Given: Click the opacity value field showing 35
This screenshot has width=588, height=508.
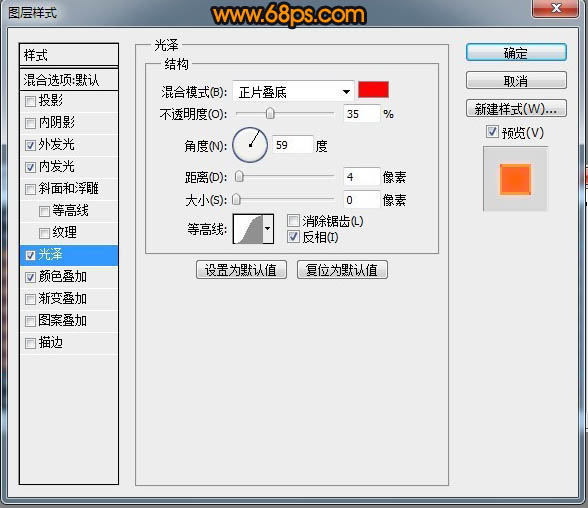Looking at the screenshot, I should point(362,114).
